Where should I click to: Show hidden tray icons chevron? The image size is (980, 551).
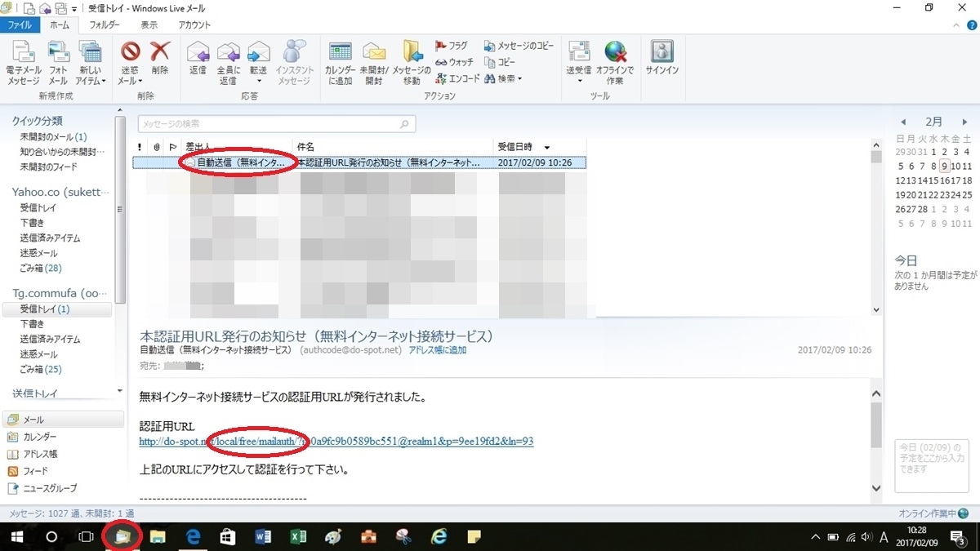[x=814, y=536]
